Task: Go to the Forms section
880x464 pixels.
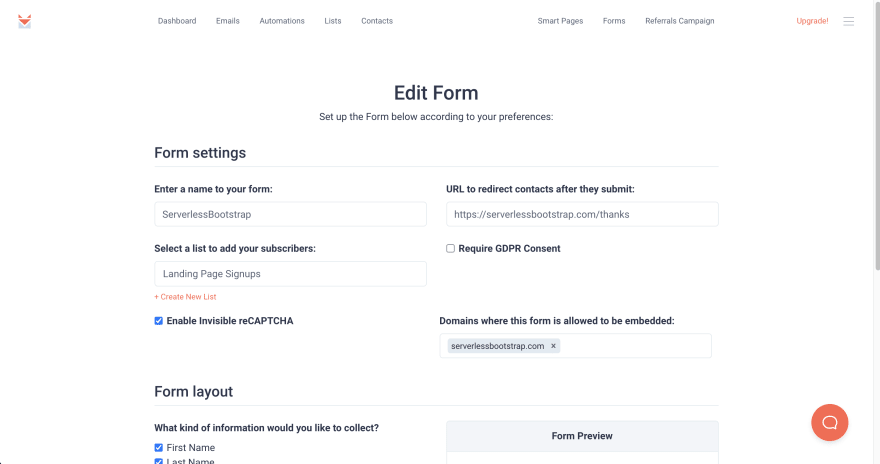Action: [x=614, y=21]
